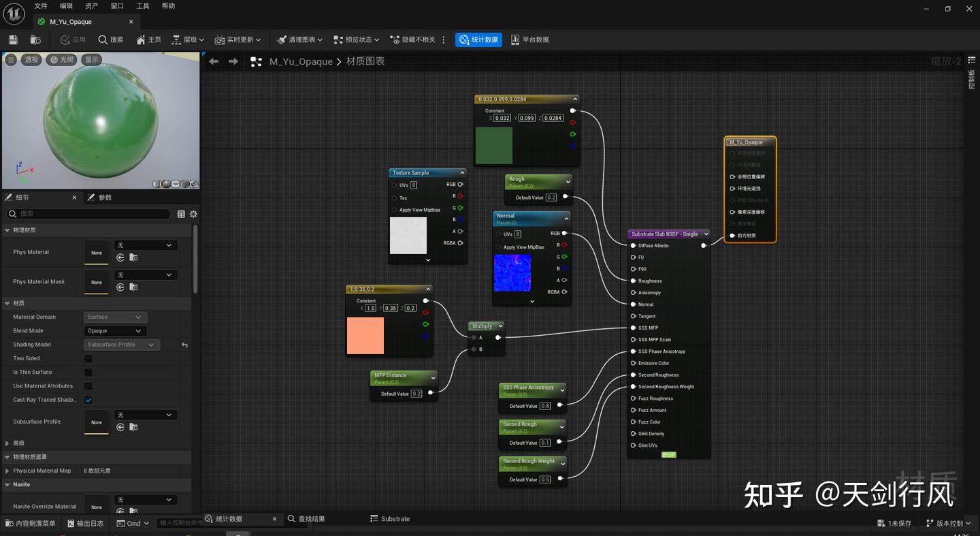Uncheck Cast Ray Traced Shadows checkbox
The height and width of the screenshot is (536, 980).
[x=88, y=400]
